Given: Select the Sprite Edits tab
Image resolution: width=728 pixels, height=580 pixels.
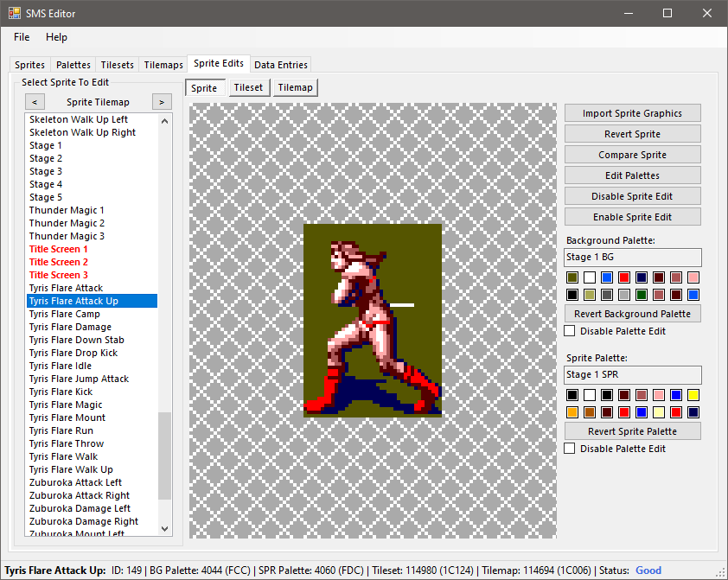Looking at the screenshot, I should [219, 63].
